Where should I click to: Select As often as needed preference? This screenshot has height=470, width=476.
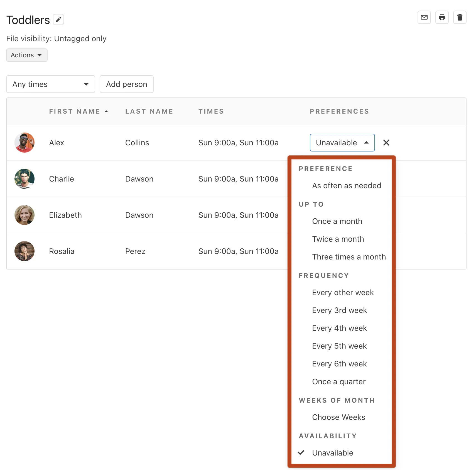click(x=347, y=185)
